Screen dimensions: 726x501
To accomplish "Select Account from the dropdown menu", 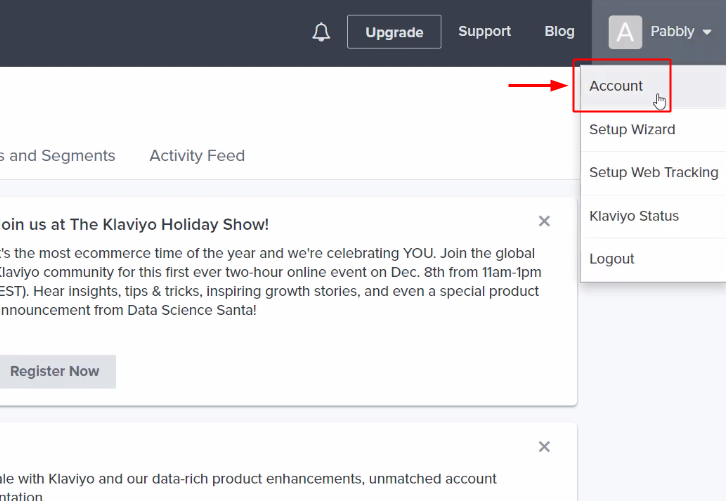I will [653, 86].
